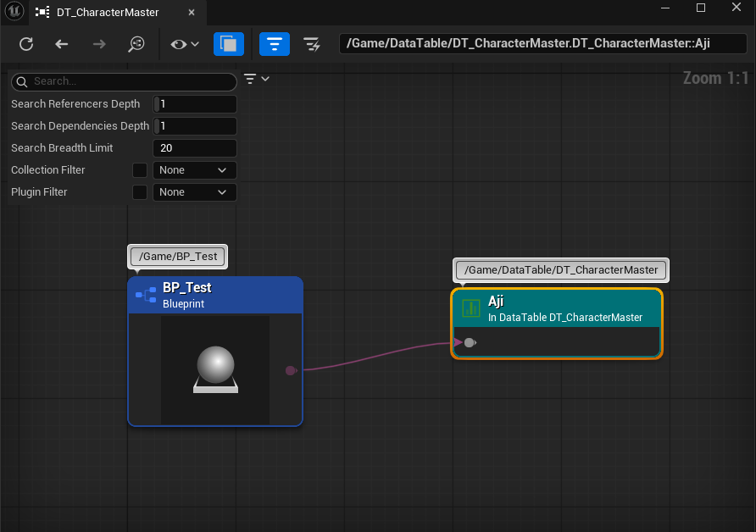756x532 pixels.
Task: Click the Aji DataTable node icon
Action: [470, 308]
